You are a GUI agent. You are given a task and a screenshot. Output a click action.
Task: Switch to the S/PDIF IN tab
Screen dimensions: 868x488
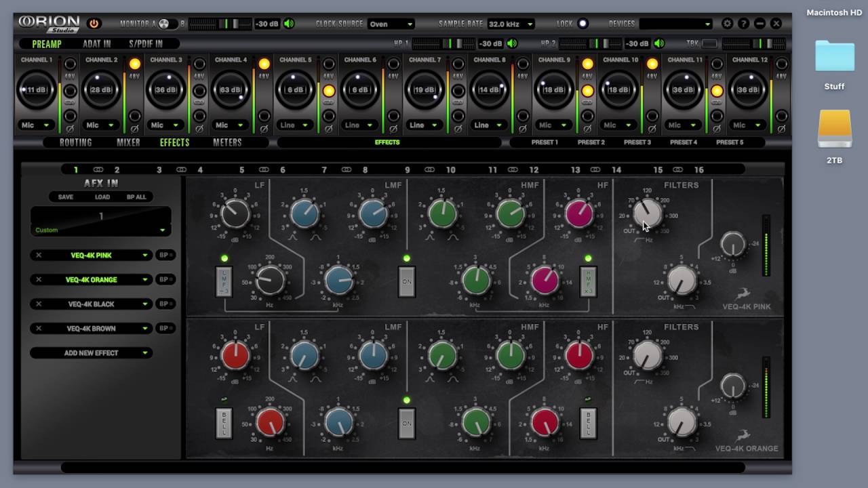tap(146, 44)
